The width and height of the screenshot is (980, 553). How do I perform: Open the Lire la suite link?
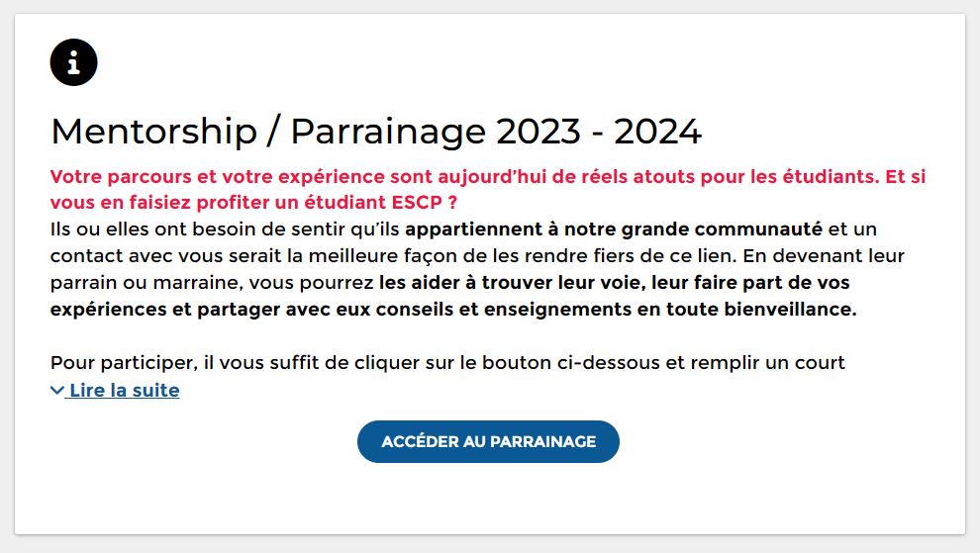point(125,391)
